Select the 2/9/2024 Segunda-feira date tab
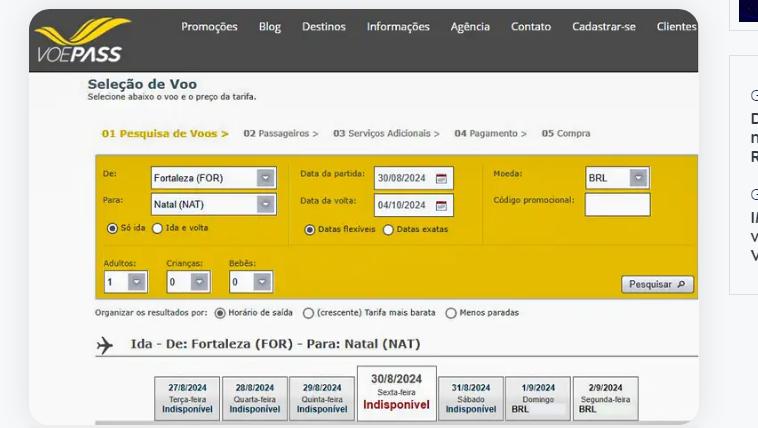This screenshot has height=428, width=758. tap(606, 398)
